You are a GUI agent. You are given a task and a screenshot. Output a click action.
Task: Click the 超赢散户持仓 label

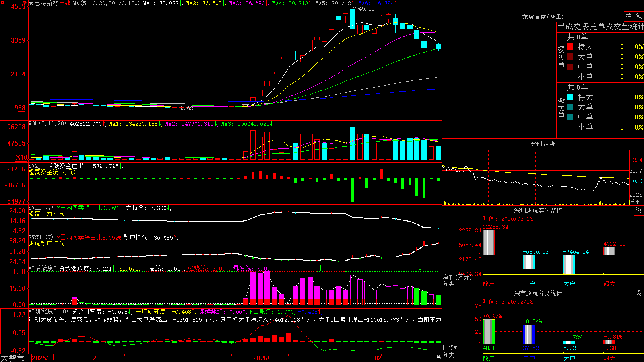coord(46,243)
